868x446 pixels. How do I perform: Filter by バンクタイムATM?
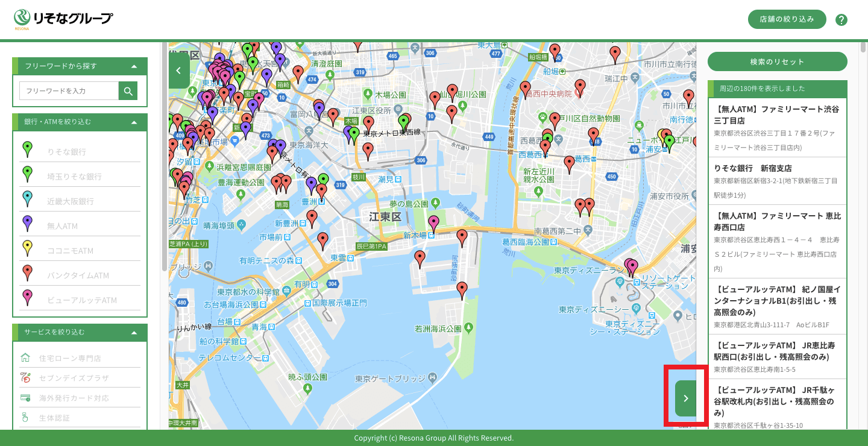tap(80, 275)
